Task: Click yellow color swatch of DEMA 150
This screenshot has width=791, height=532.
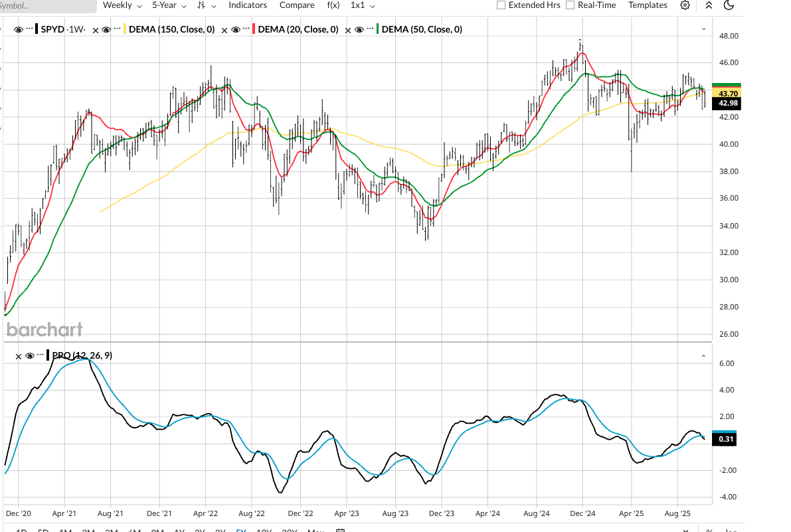Action: [x=125, y=29]
